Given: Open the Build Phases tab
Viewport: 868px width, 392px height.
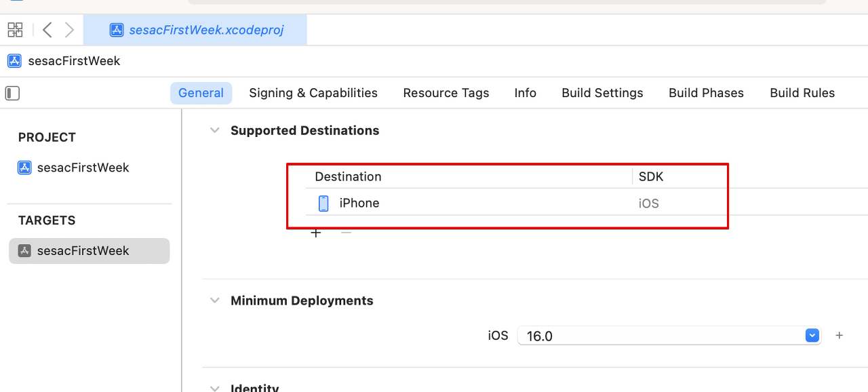Looking at the screenshot, I should coord(706,93).
